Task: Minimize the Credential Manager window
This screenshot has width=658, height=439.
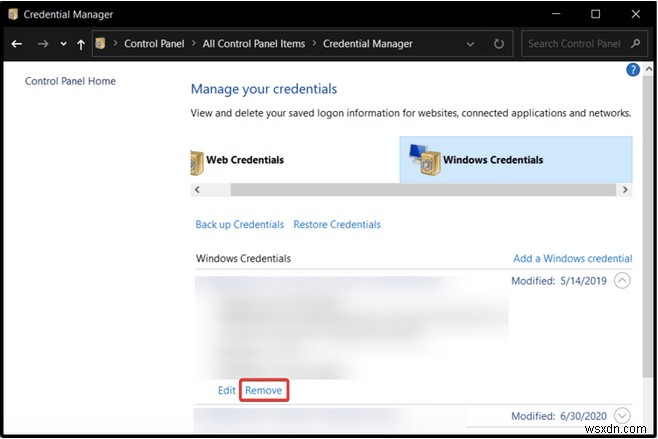Action: tap(556, 14)
